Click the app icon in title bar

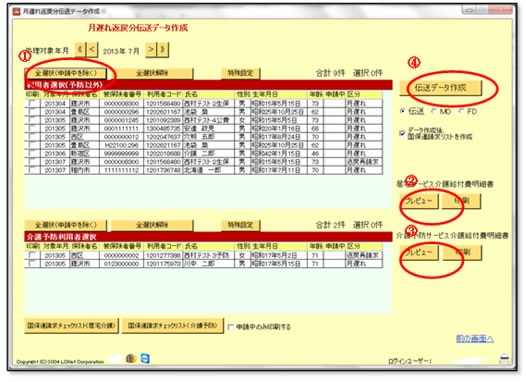click(x=16, y=11)
